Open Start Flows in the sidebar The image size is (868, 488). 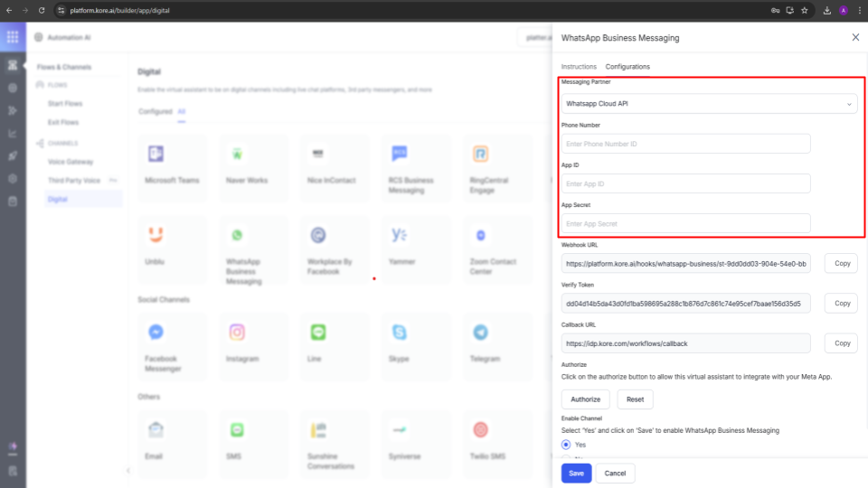coord(65,103)
